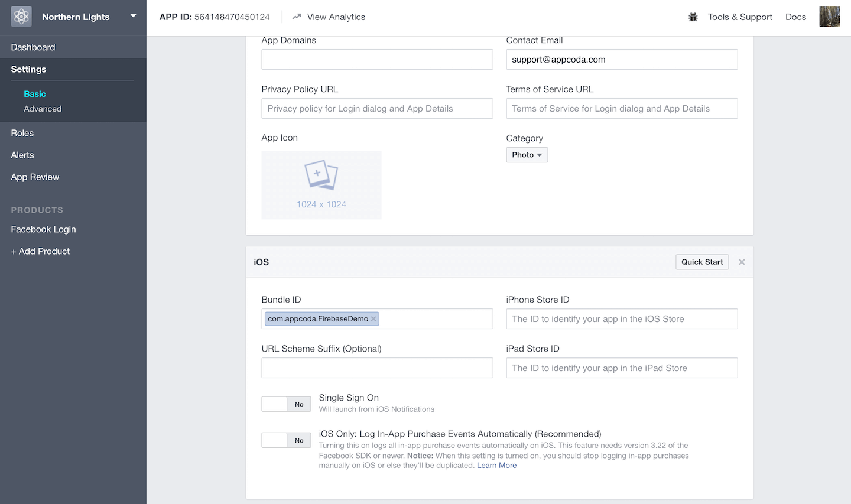The width and height of the screenshot is (851, 504).
Task: Click URL Scheme Suffix field
Action: [x=377, y=368]
